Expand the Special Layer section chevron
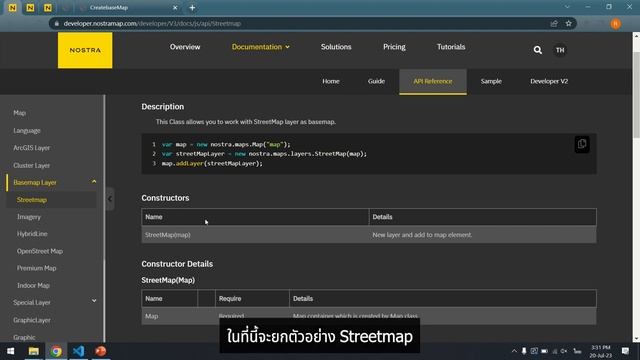Screen dimensions: 640x360 pos(94,301)
